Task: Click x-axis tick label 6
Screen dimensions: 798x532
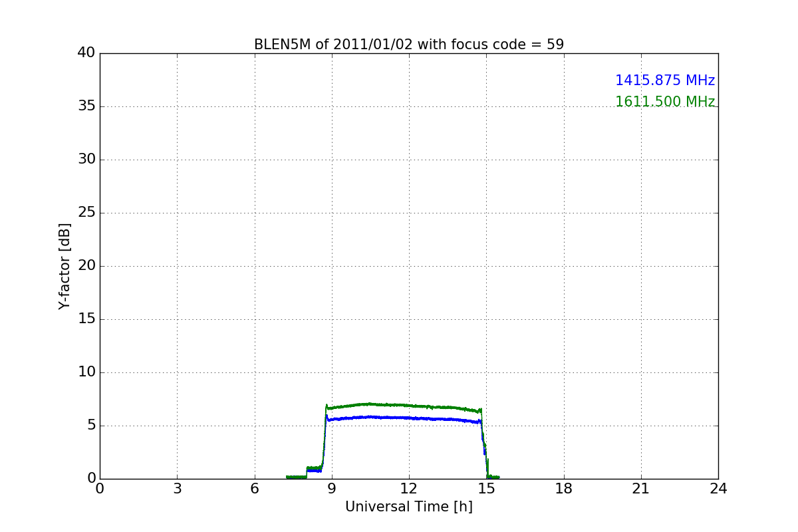Action: pos(255,489)
